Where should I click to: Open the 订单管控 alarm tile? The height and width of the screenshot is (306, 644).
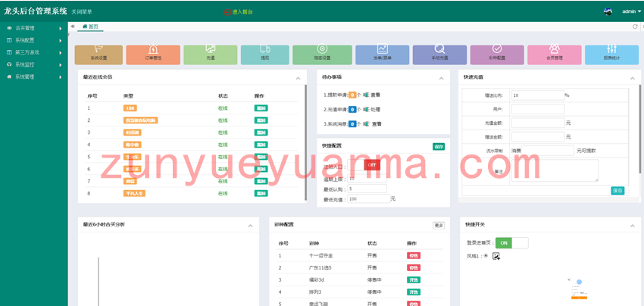153,55
